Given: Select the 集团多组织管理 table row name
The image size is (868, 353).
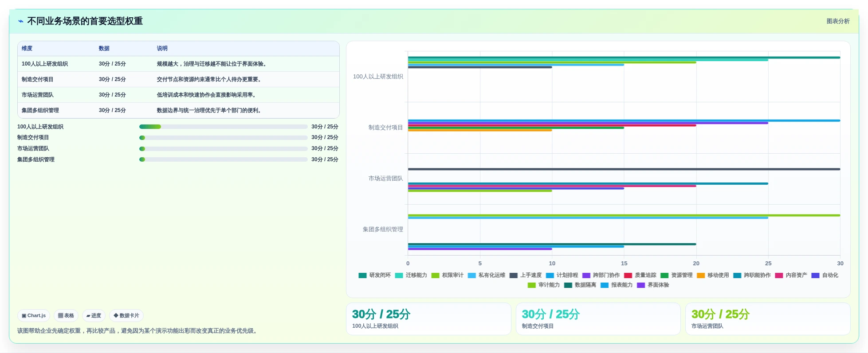Looking at the screenshot, I should click(40, 110).
